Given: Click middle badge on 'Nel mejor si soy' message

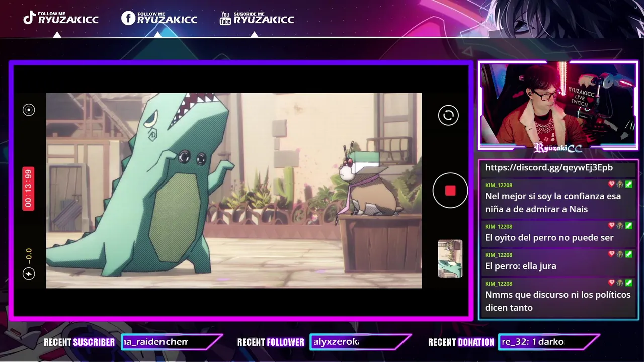Looking at the screenshot, I should [620, 185].
